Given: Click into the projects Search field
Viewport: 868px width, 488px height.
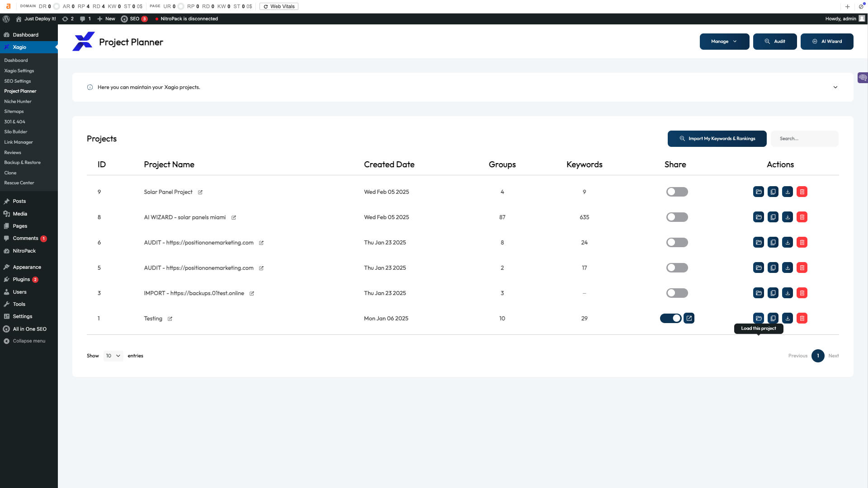Looking at the screenshot, I should point(805,139).
